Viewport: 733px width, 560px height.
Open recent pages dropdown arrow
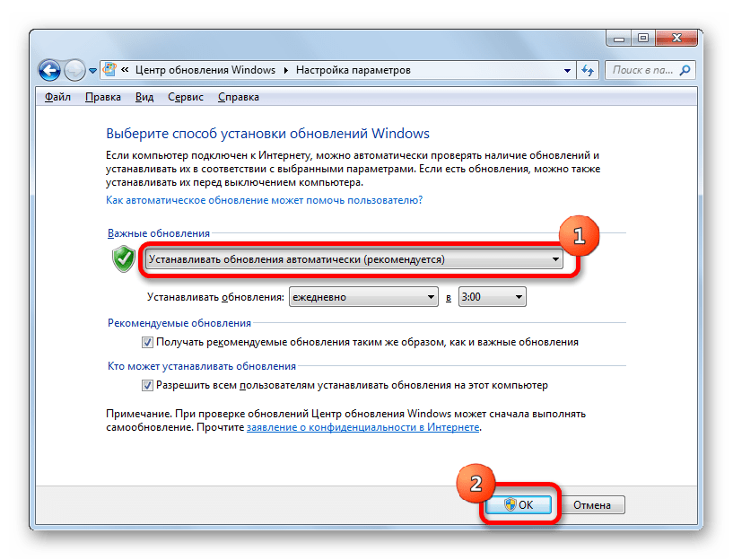(x=92, y=71)
